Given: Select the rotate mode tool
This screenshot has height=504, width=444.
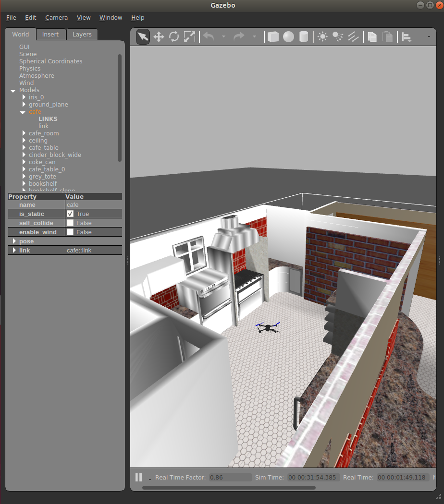Looking at the screenshot, I should click(174, 36).
